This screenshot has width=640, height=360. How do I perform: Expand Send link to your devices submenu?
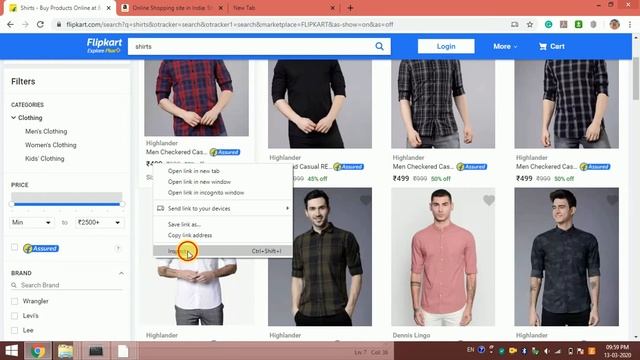[223, 209]
